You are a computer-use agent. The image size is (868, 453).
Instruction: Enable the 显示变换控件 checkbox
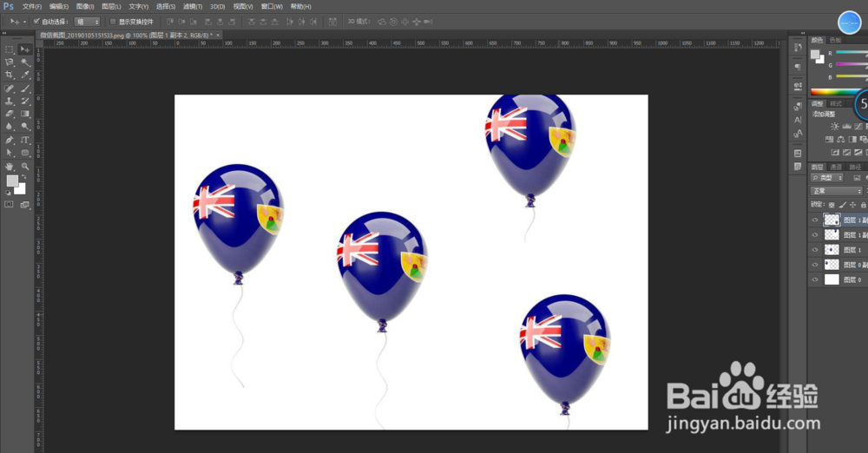[x=113, y=22]
